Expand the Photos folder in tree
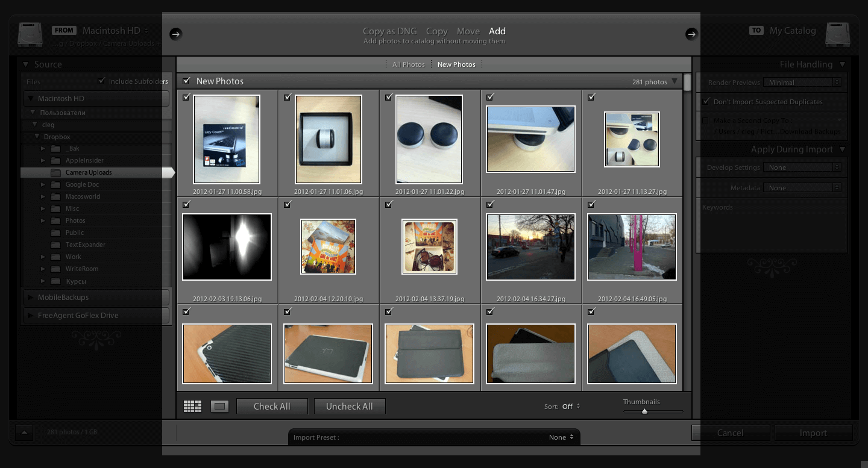The image size is (868, 468). click(43, 220)
